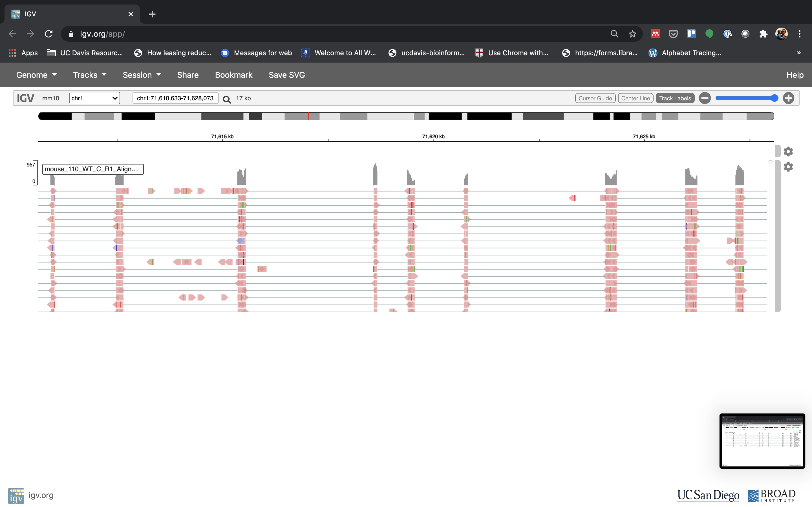812x507 pixels.
Task: Click the Chrome extensions puzzle icon
Action: tap(763, 34)
